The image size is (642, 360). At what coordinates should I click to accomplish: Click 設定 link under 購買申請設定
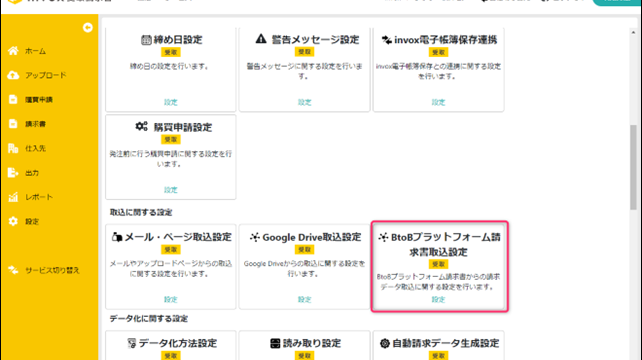tap(171, 190)
